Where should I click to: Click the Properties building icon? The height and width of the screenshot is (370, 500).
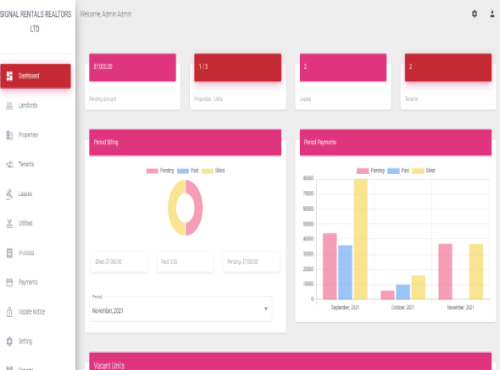pyautogui.click(x=10, y=135)
